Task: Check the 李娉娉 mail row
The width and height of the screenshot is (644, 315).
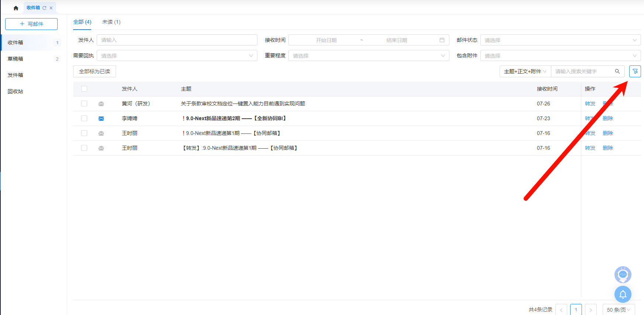Action: 84,118
